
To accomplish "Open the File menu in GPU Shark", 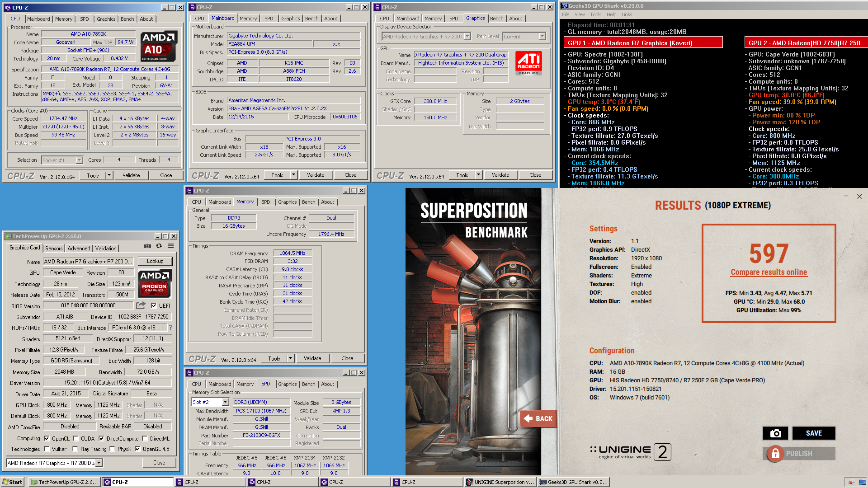I will click(x=566, y=14).
